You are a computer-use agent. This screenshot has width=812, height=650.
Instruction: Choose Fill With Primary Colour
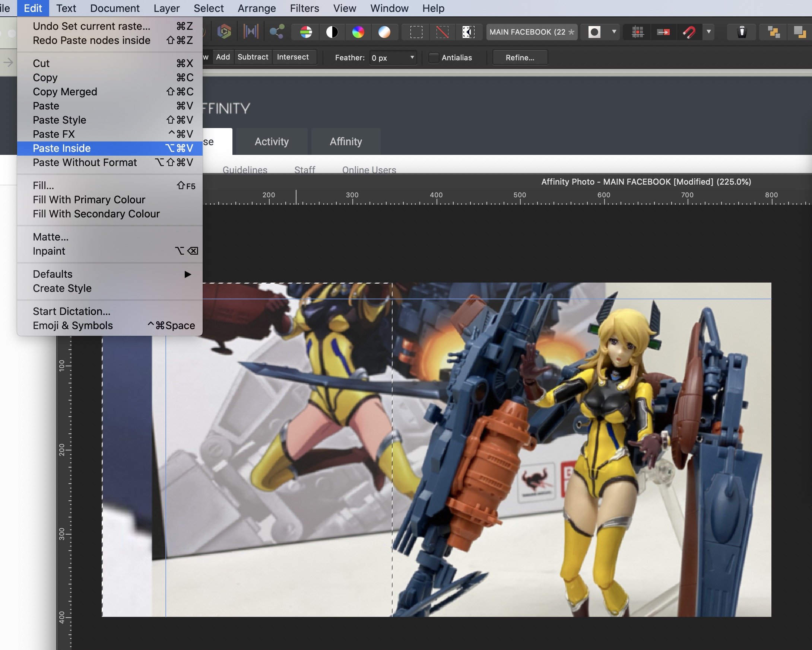[110, 200]
